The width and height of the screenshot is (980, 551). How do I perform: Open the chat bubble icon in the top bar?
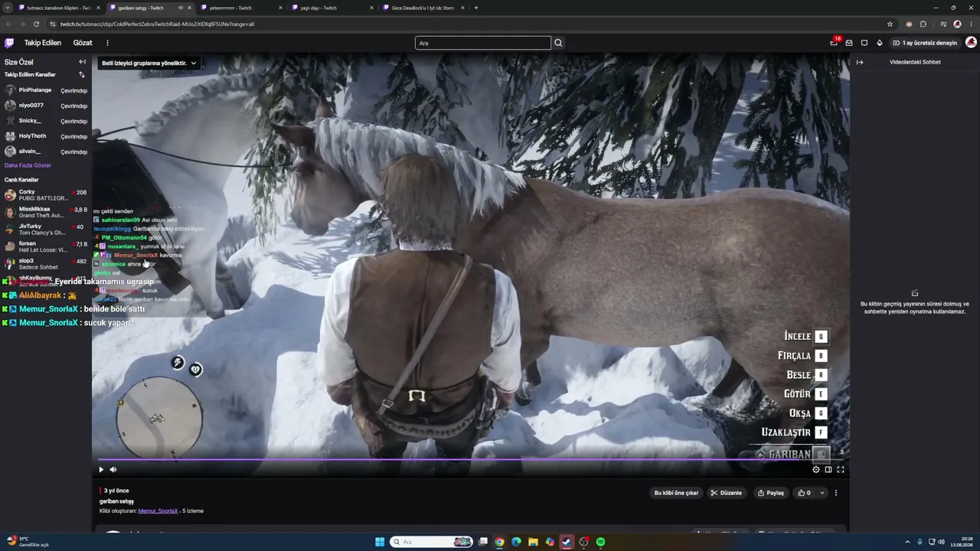864,43
